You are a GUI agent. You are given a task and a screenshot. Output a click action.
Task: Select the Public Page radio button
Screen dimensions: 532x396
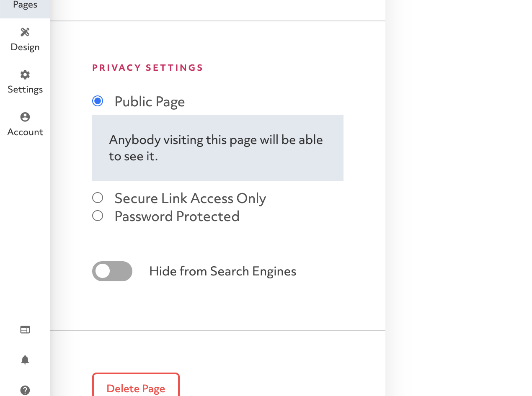pos(98,101)
